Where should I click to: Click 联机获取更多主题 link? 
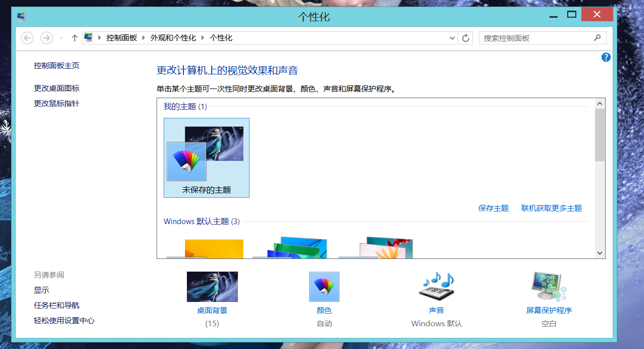click(x=552, y=208)
